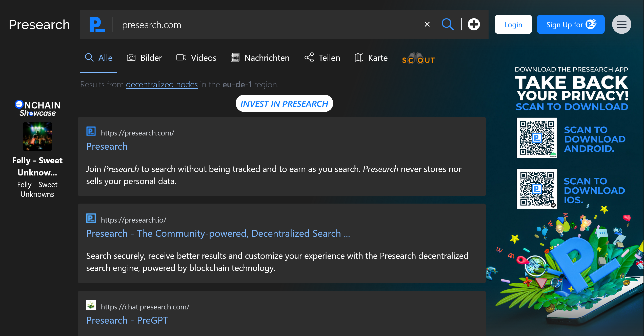This screenshot has height=336, width=644.
Task: Click the Videos camcorder icon
Action: [181, 57]
